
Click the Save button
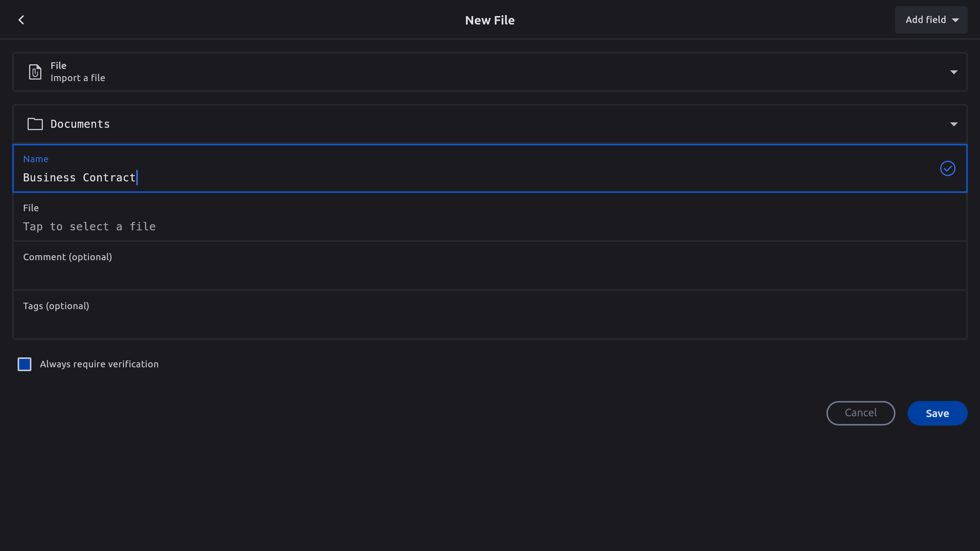click(937, 413)
